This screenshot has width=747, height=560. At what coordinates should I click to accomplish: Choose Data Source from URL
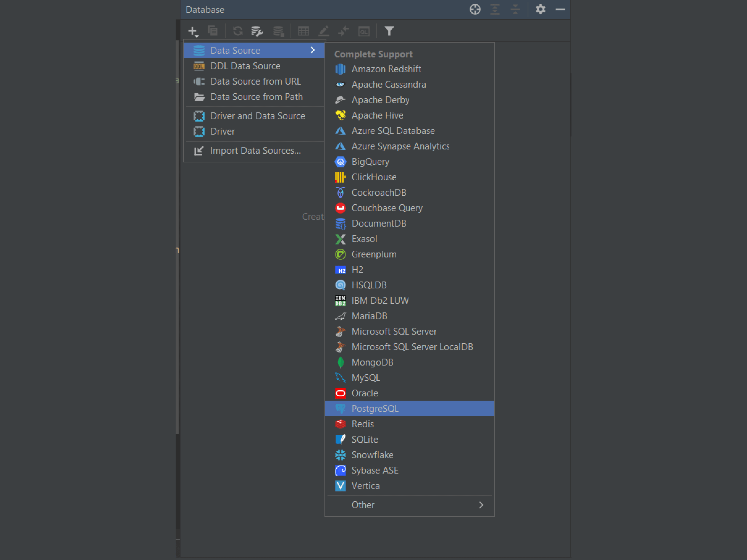254,81
